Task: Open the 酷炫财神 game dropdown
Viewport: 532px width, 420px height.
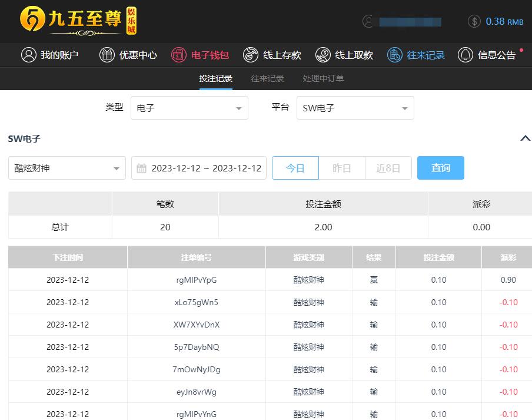Action: (x=67, y=168)
